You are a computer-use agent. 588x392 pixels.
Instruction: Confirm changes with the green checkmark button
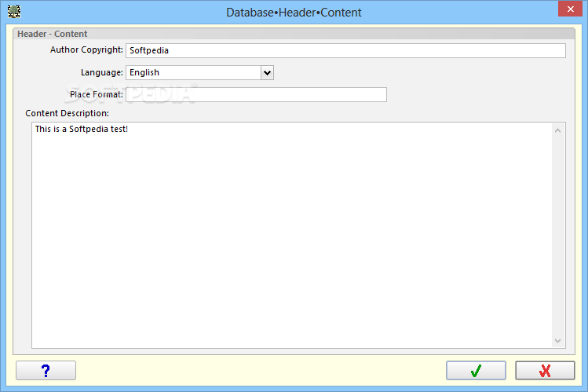click(476, 371)
